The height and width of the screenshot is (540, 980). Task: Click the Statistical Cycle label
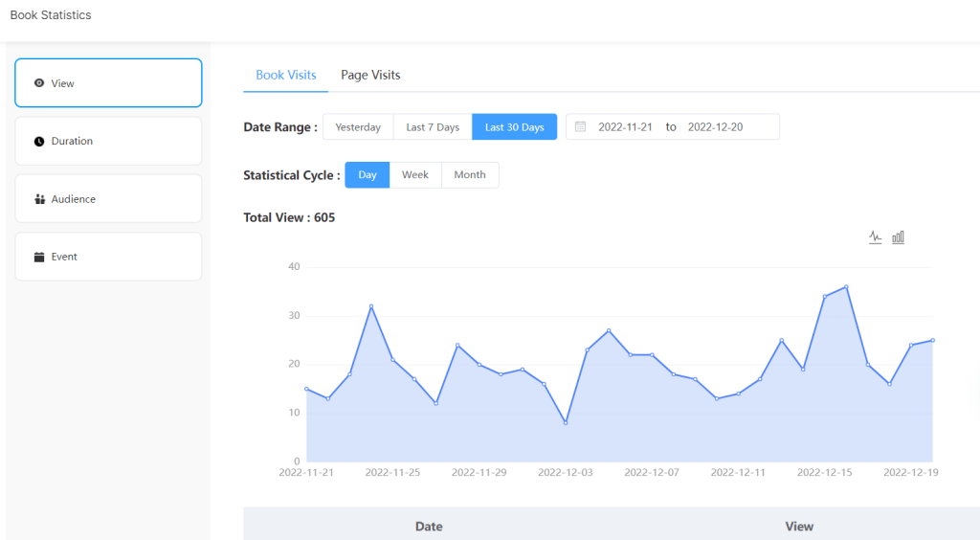292,175
